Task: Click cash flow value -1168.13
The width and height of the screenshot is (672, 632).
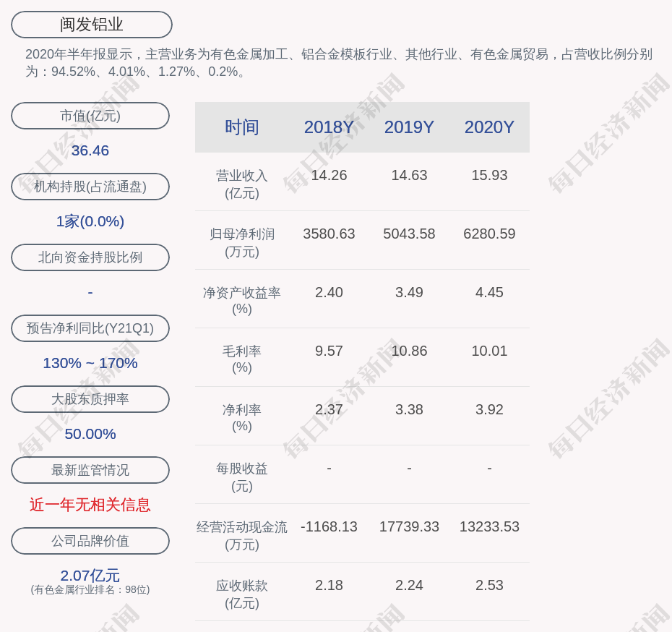Action: tap(329, 526)
